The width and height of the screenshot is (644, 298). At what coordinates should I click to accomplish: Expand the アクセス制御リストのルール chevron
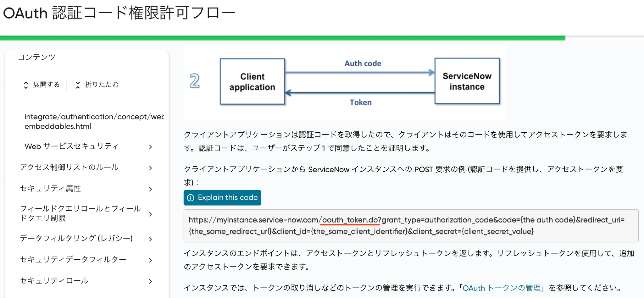click(x=151, y=168)
